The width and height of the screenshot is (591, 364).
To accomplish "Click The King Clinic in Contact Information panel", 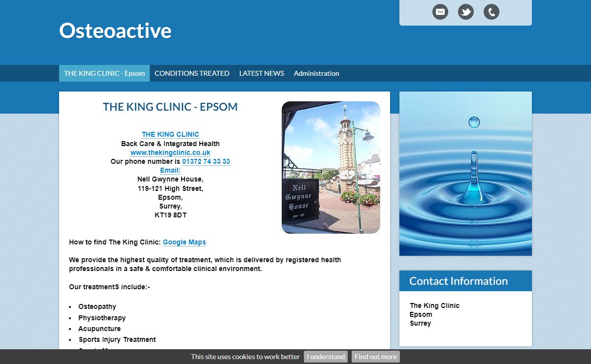I will 434,305.
